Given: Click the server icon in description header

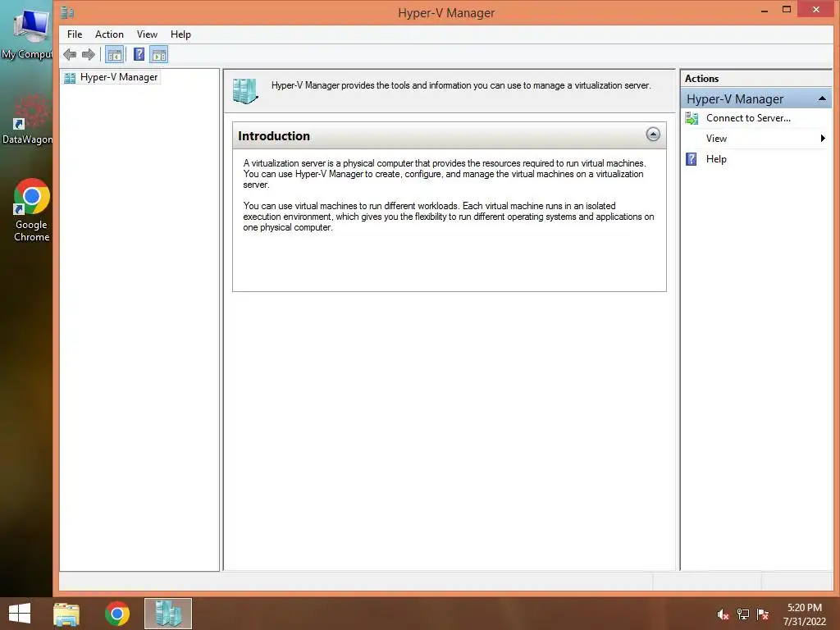Looking at the screenshot, I should tap(245, 91).
